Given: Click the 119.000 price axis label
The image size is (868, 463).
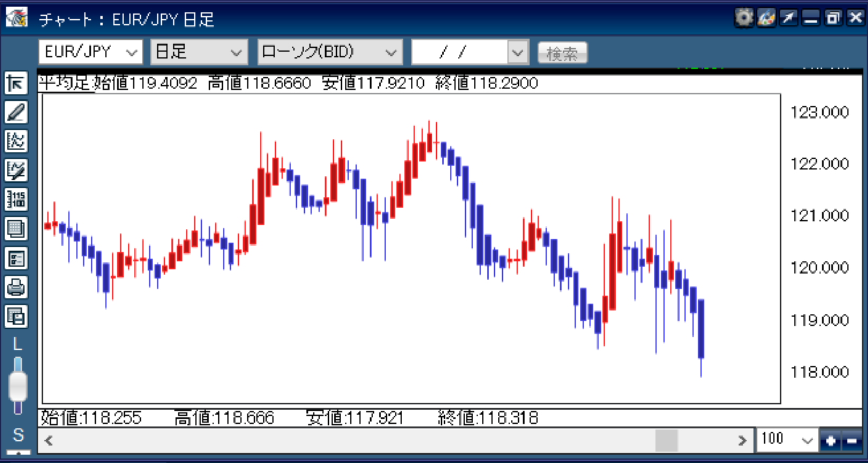Looking at the screenshot, I should click(x=819, y=320).
